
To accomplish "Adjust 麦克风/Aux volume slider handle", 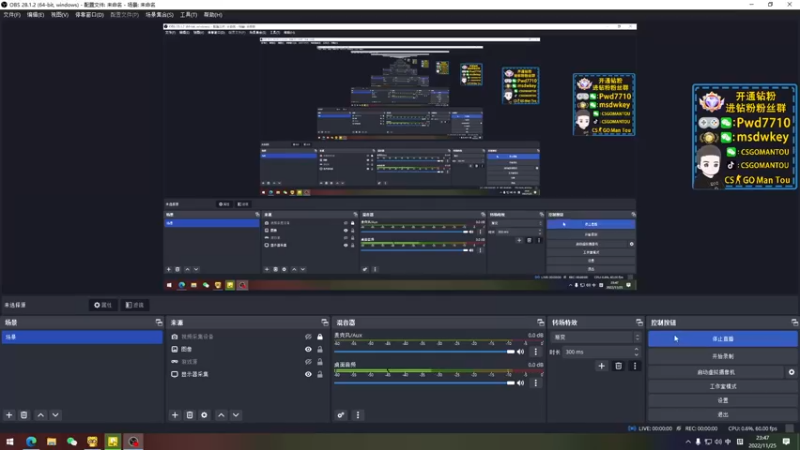I will click(511, 352).
